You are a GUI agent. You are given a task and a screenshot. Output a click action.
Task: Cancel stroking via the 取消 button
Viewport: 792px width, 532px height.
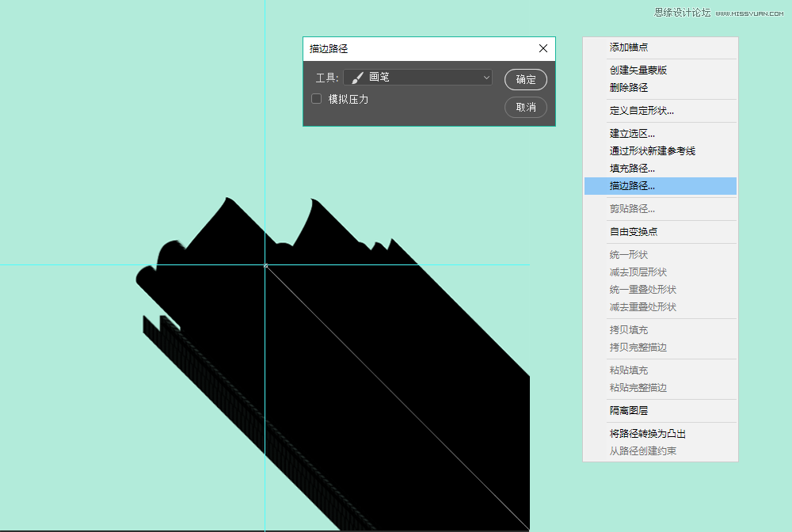525,107
